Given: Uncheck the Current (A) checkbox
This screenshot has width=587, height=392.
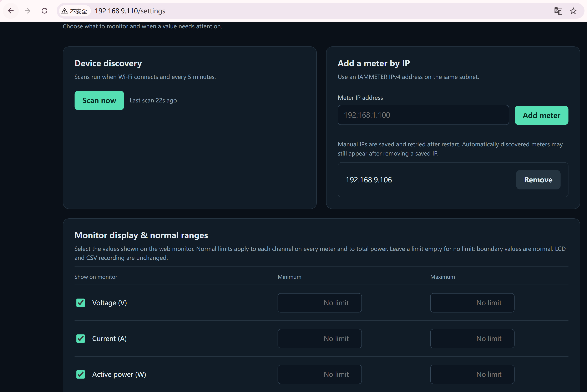Looking at the screenshot, I should [x=81, y=338].
